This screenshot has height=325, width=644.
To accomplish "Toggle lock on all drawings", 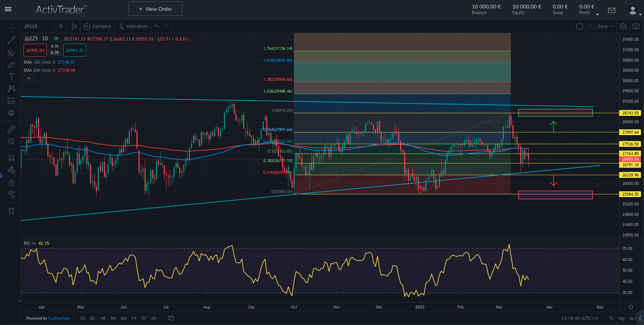I will tap(11, 182).
